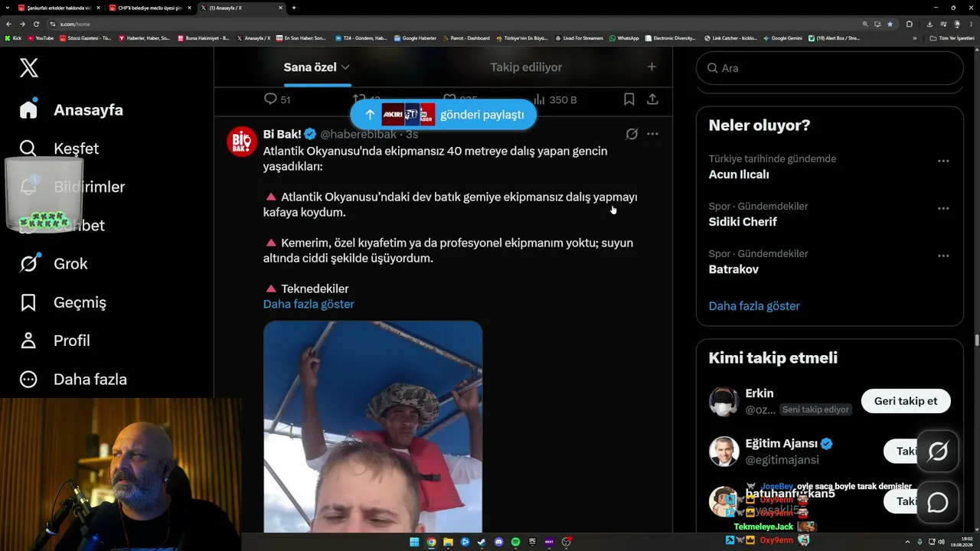
Task: Open a new browser tab
Action: [294, 8]
